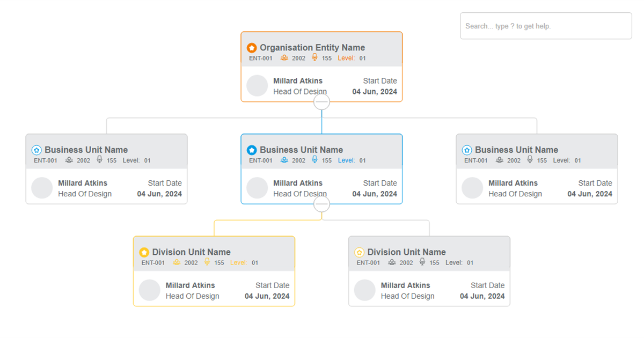Click Millard Atkins name on right Business Unit card

point(513,183)
